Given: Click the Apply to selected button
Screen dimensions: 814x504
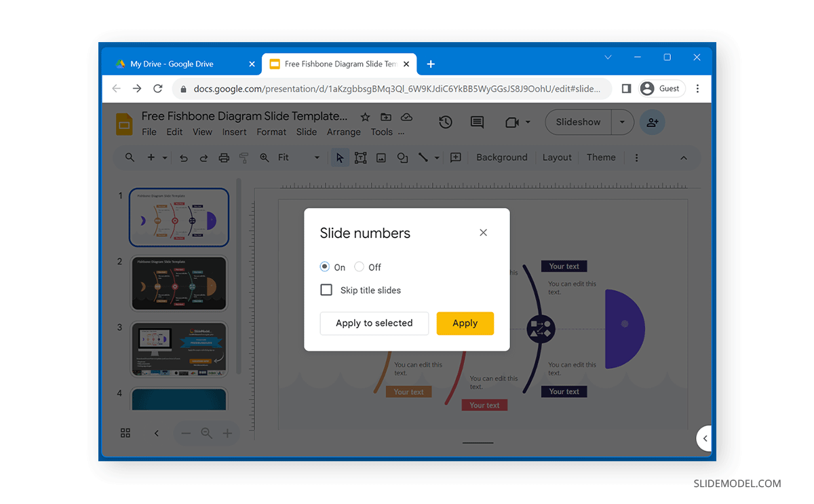Looking at the screenshot, I should 374,323.
